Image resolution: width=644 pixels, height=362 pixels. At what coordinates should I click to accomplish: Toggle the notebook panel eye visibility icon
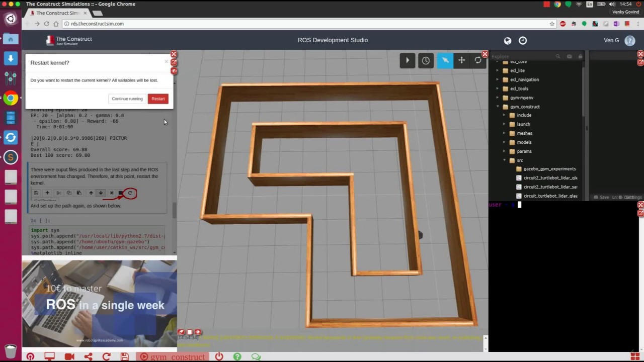pos(174,71)
